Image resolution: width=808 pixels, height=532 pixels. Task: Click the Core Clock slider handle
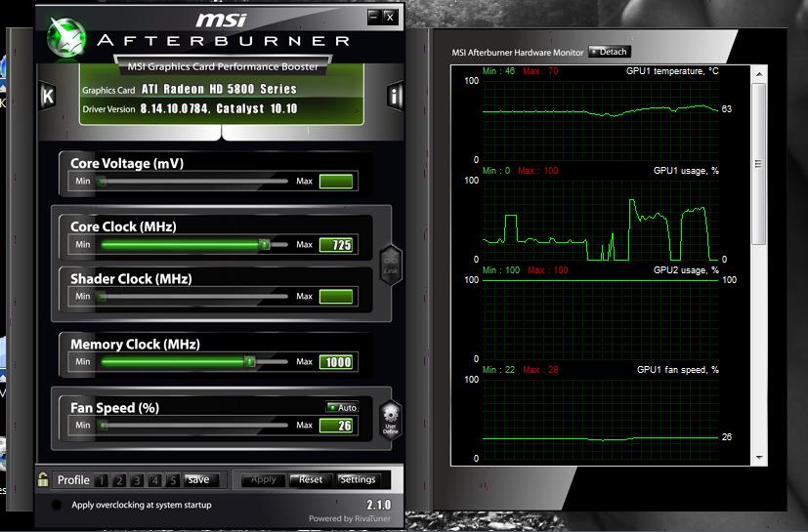[265, 244]
